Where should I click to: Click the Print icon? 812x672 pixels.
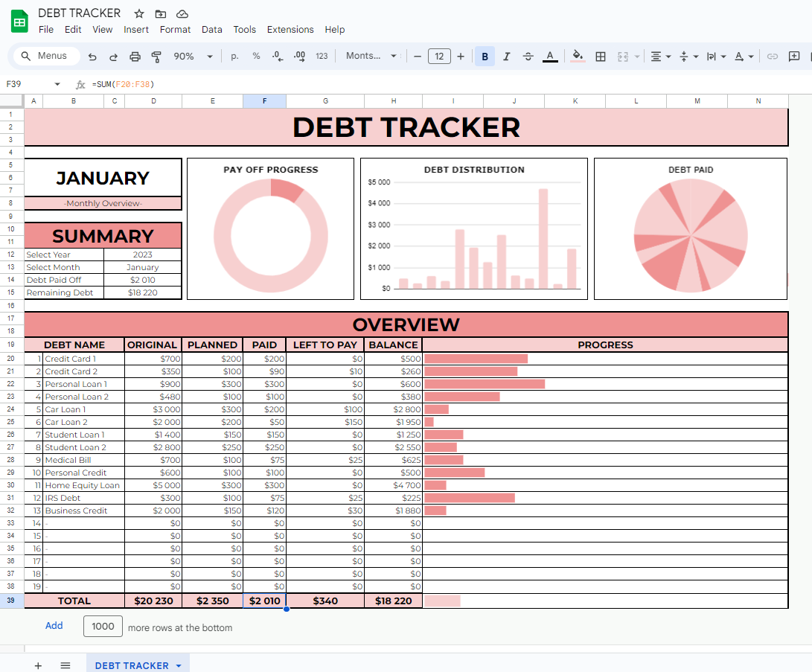pyautogui.click(x=135, y=57)
